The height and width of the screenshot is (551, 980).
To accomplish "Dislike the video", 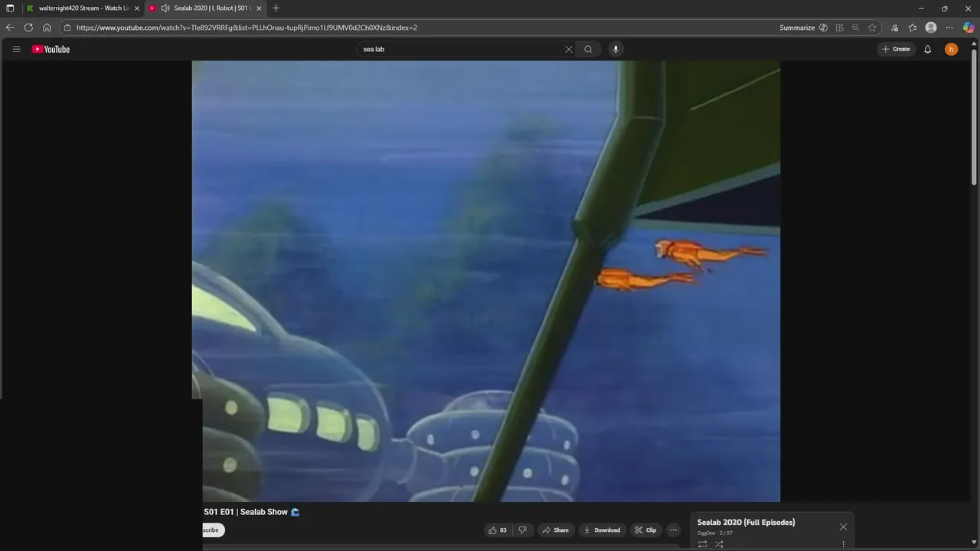I will click(523, 530).
